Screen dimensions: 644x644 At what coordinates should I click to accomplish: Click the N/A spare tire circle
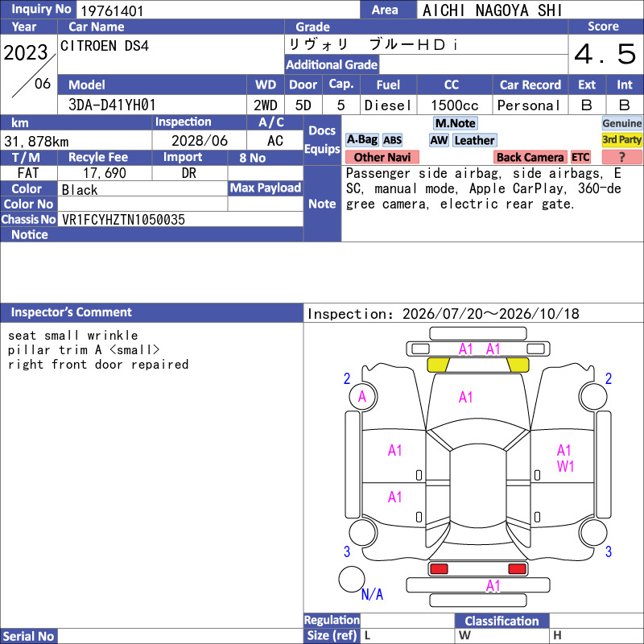click(352, 579)
